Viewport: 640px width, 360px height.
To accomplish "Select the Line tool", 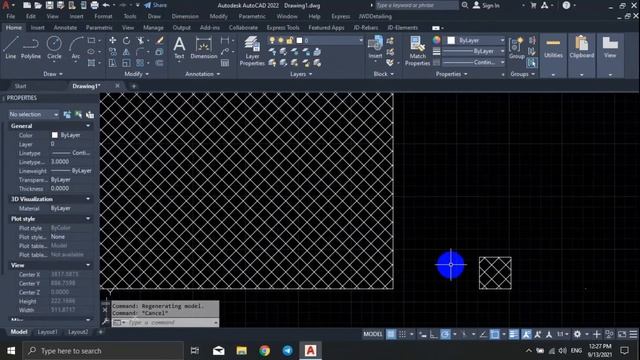I will coord(11,47).
